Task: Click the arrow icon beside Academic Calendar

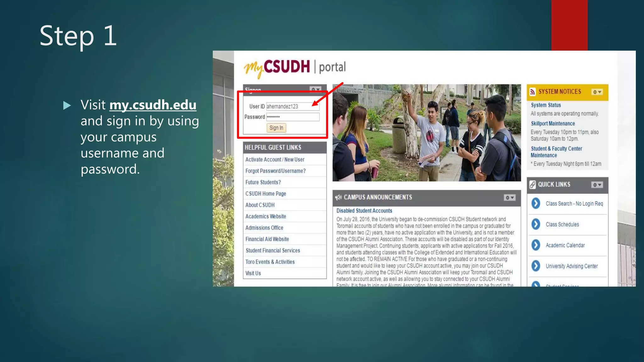Action: [x=536, y=245]
